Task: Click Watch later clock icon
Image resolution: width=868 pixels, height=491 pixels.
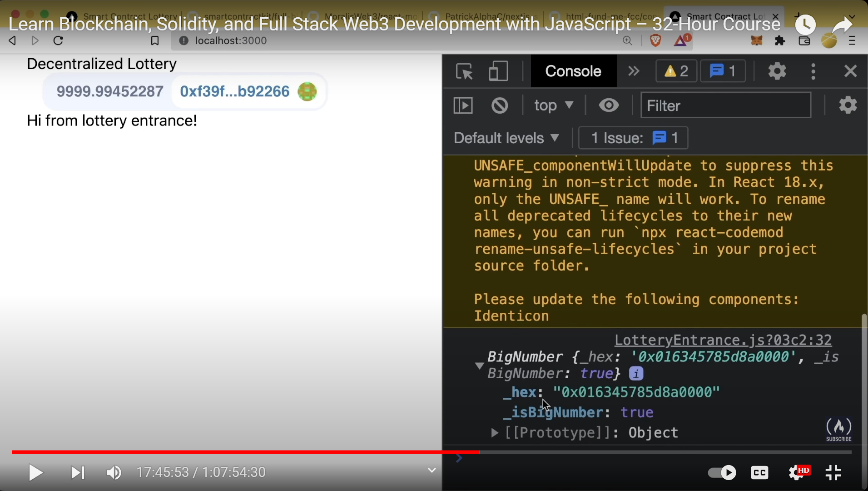Action: tap(805, 25)
